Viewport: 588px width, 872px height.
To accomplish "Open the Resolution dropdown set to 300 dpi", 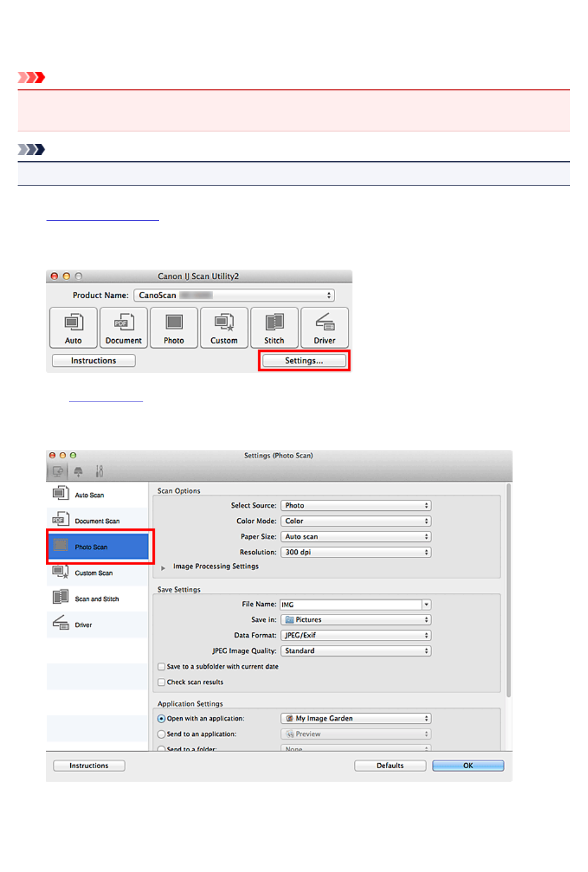I will pyautogui.click(x=356, y=552).
